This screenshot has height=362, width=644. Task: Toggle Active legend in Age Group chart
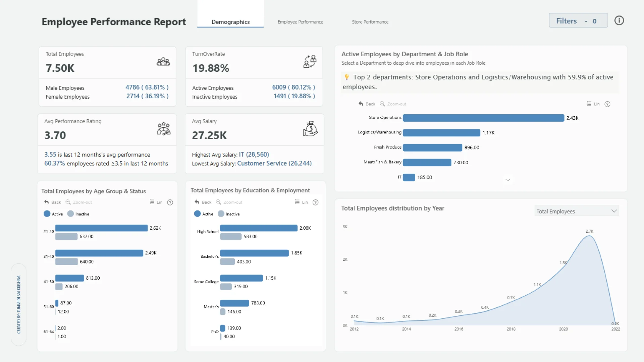(47, 214)
